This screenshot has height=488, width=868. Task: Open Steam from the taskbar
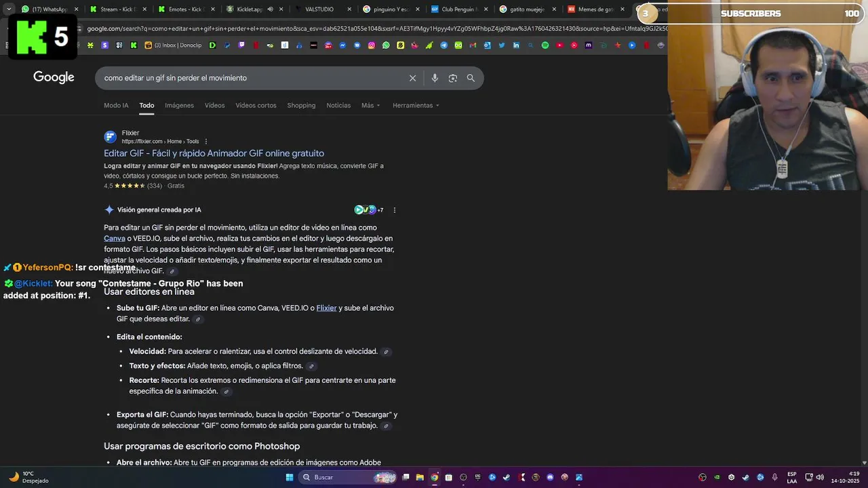pos(507,477)
